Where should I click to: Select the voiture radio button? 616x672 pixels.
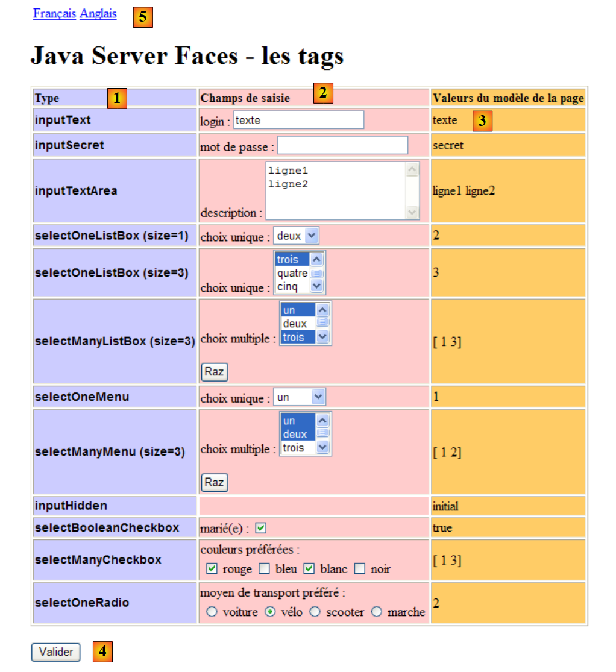point(212,612)
